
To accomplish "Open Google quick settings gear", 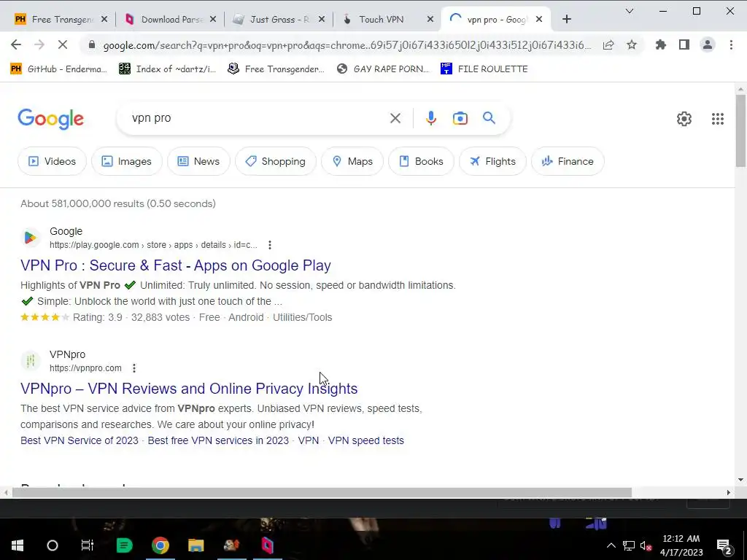I will 684,119.
